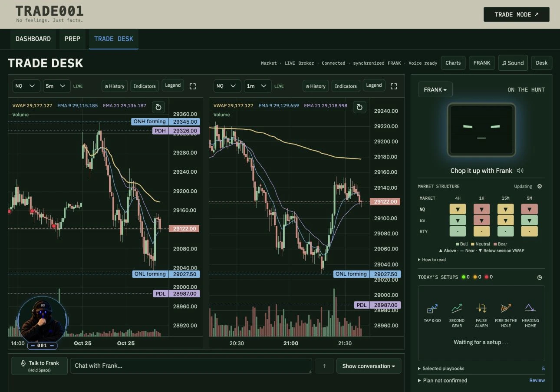This screenshot has width=560, height=392.
Task: Expand the How to read section
Action: click(432, 260)
